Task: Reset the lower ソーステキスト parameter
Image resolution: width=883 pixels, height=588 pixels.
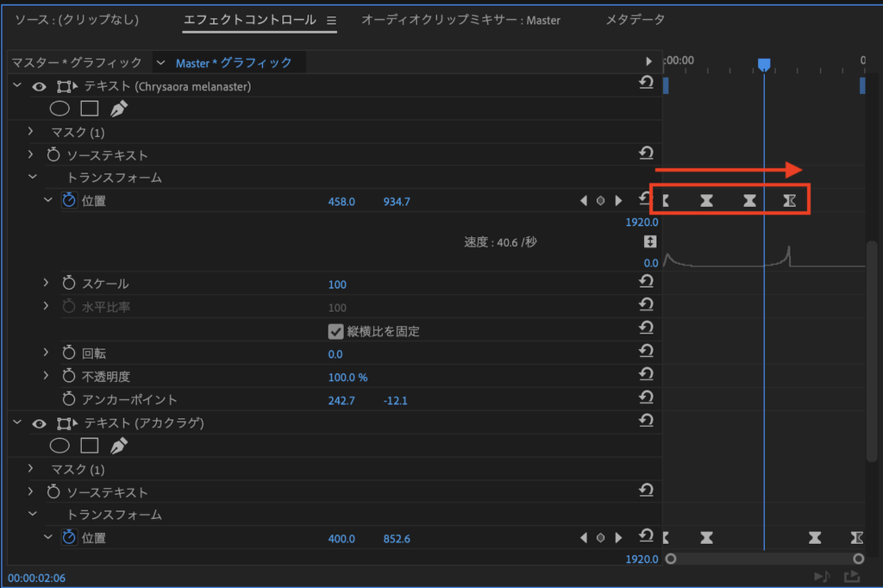Action: pos(646,490)
